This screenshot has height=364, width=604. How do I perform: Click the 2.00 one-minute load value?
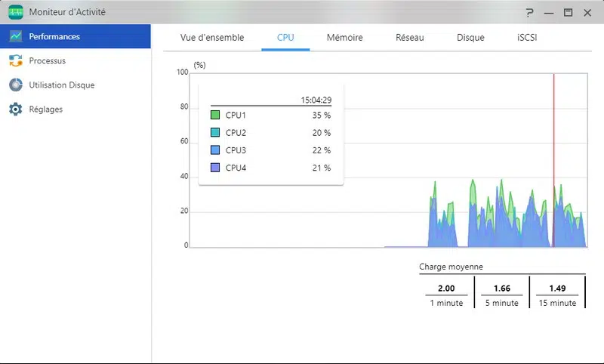coord(446,288)
